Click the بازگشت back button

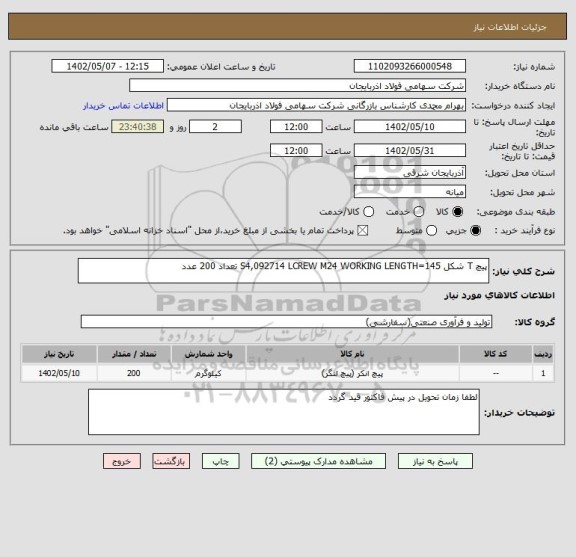[x=171, y=461]
